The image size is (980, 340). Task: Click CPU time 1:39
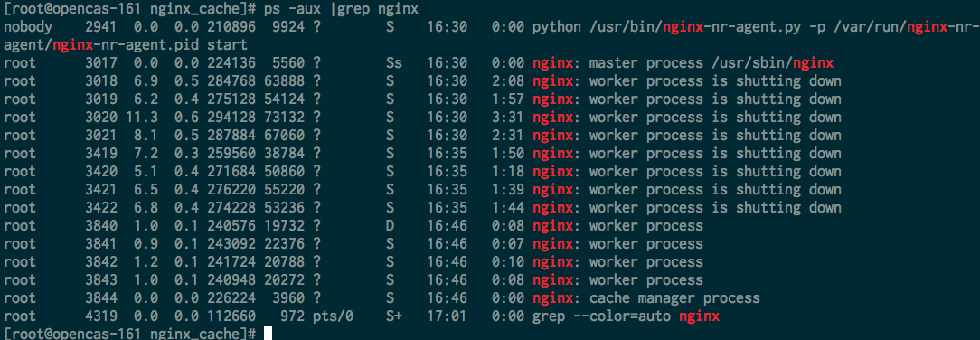pos(508,189)
